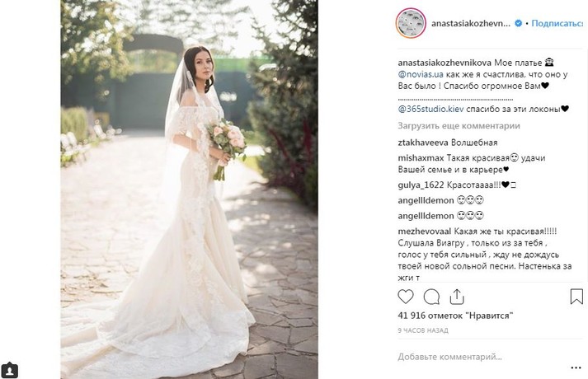Open the anastasiakozhevnikova profile avatar
Image resolution: width=588 pixels, height=379 pixels.
411,23
